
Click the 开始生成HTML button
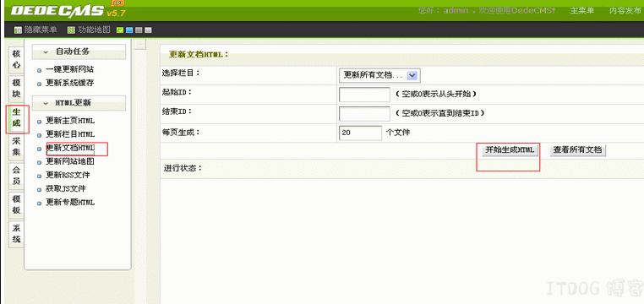point(510,150)
